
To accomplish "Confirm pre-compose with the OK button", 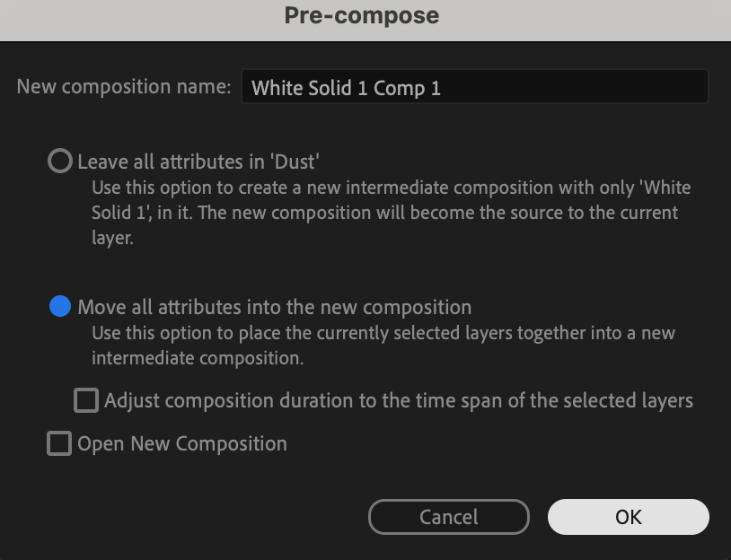I will tap(628, 517).
